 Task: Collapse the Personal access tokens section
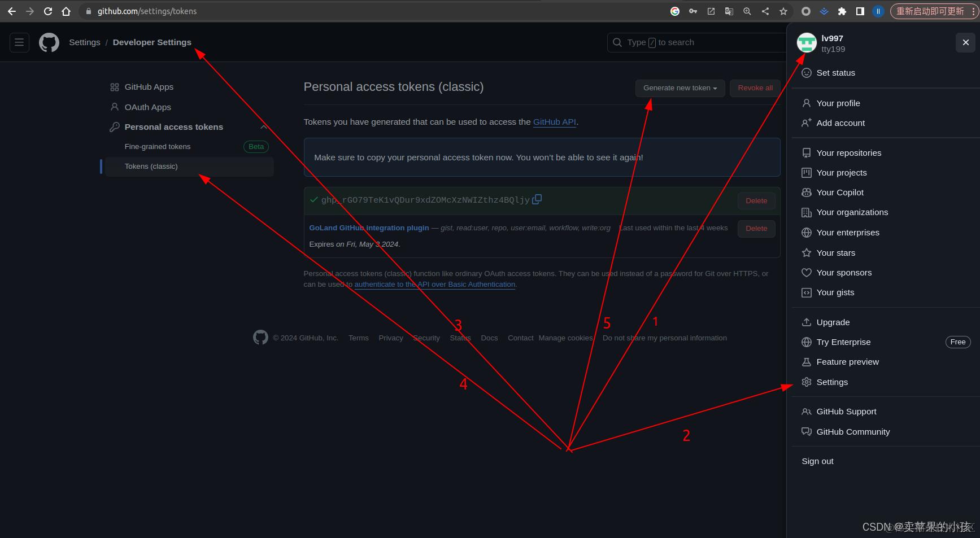click(x=263, y=126)
